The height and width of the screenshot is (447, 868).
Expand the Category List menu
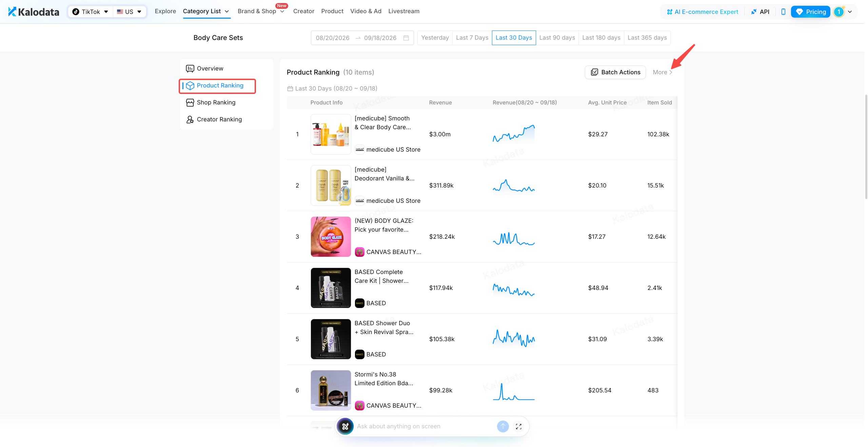coord(206,11)
